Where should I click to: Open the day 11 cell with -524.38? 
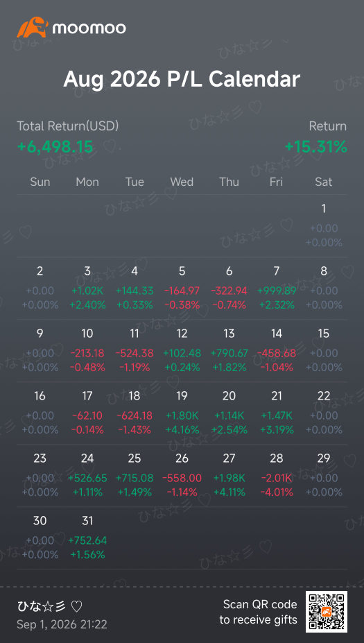point(135,352)
